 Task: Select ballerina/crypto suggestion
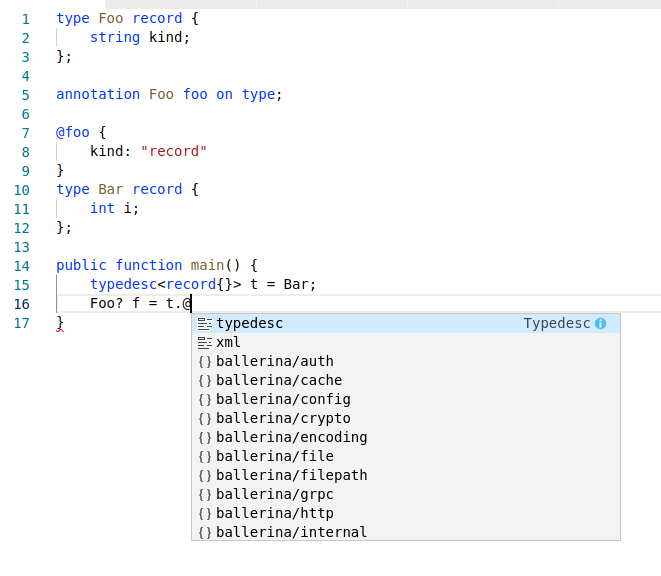pos(406,418)
